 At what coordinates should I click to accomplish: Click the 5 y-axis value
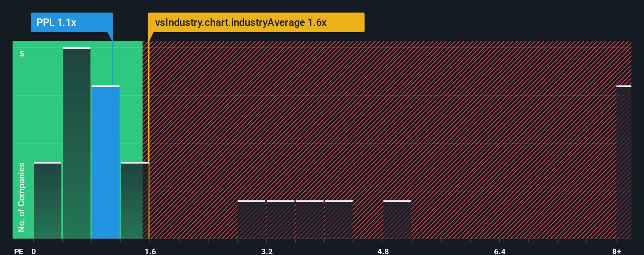pyautogui.click(x=22, y=54)
